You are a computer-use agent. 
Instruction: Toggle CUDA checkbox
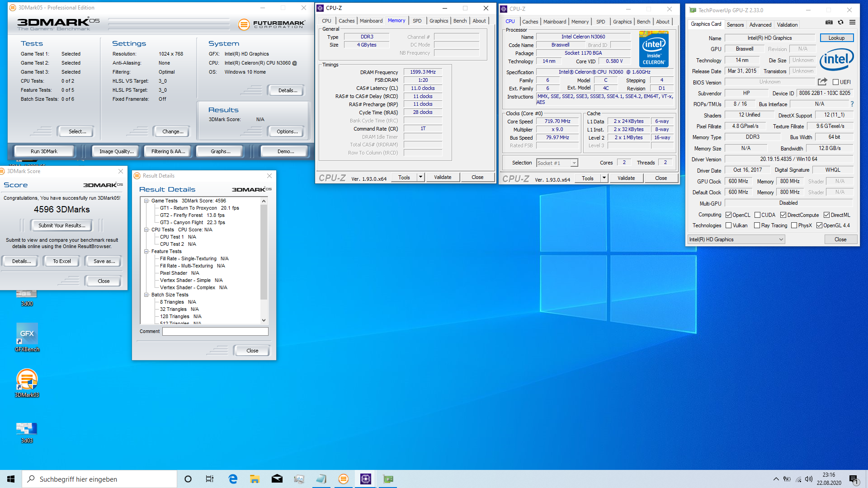pos(757,215)
